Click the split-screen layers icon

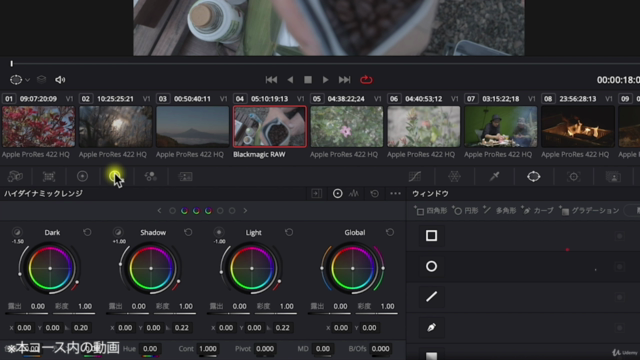pyautogui.click(x=41, y=80)
